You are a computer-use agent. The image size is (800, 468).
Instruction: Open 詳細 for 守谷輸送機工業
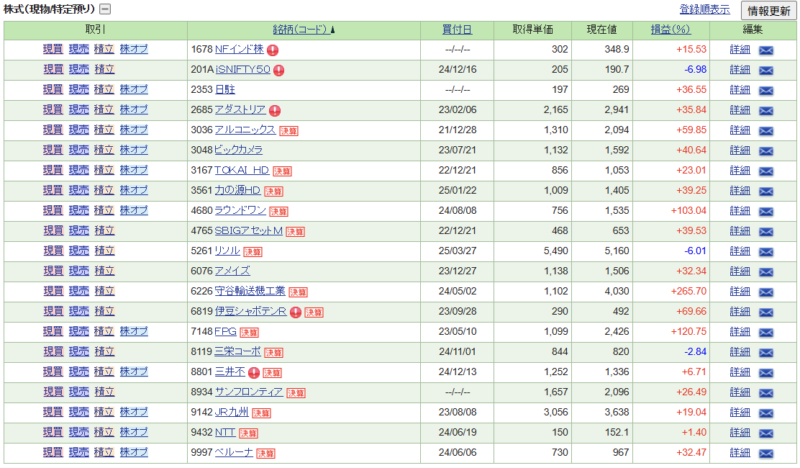(x=740, y=291)
